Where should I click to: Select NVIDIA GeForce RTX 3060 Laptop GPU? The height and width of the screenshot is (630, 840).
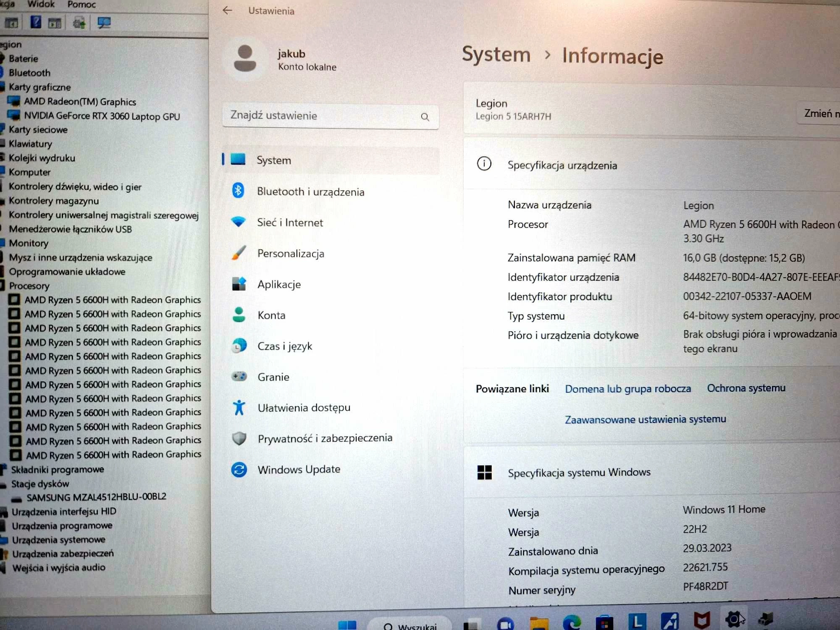click(x=102, y=116)
